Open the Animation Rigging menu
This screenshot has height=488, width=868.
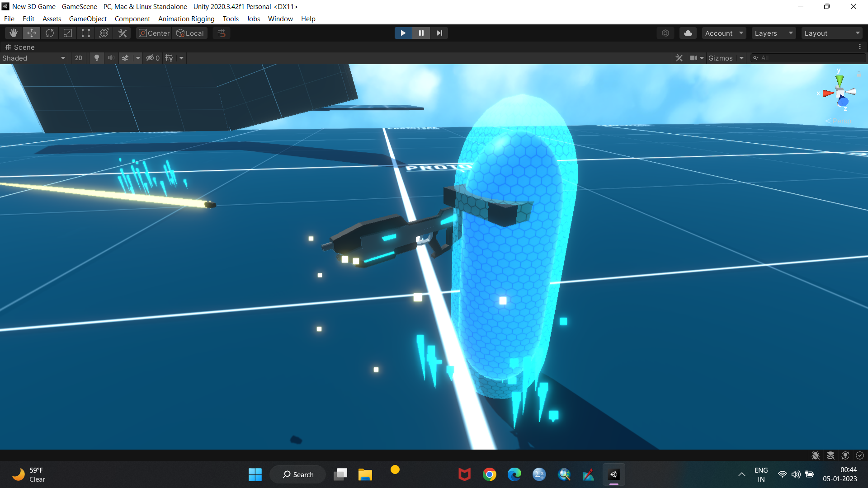186,19
